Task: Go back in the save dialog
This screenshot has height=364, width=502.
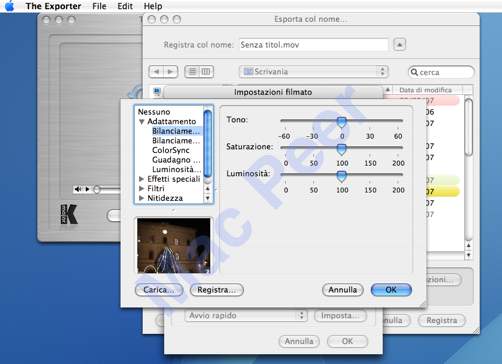Action: tap(156, 72)
